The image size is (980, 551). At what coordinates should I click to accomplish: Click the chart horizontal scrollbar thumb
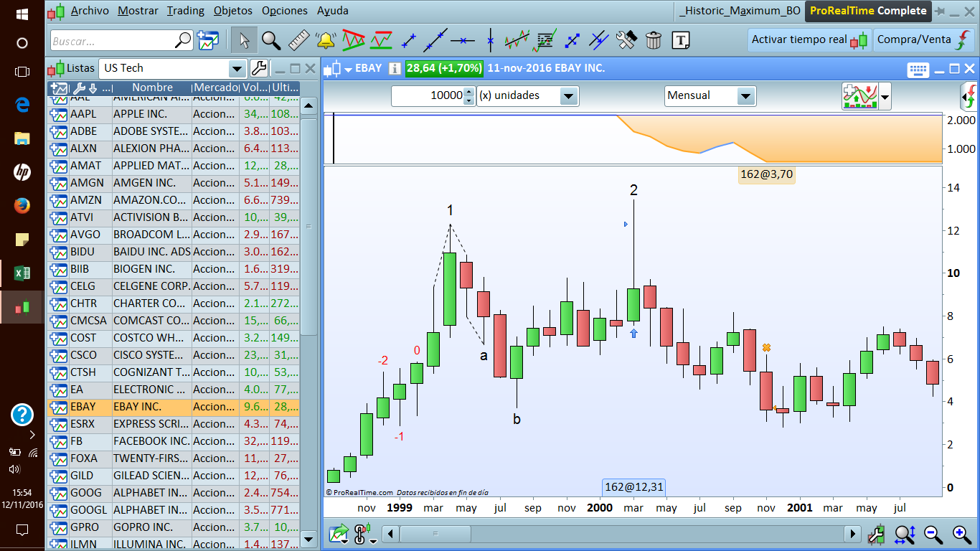pyautogui.click(x=435, y=534)
